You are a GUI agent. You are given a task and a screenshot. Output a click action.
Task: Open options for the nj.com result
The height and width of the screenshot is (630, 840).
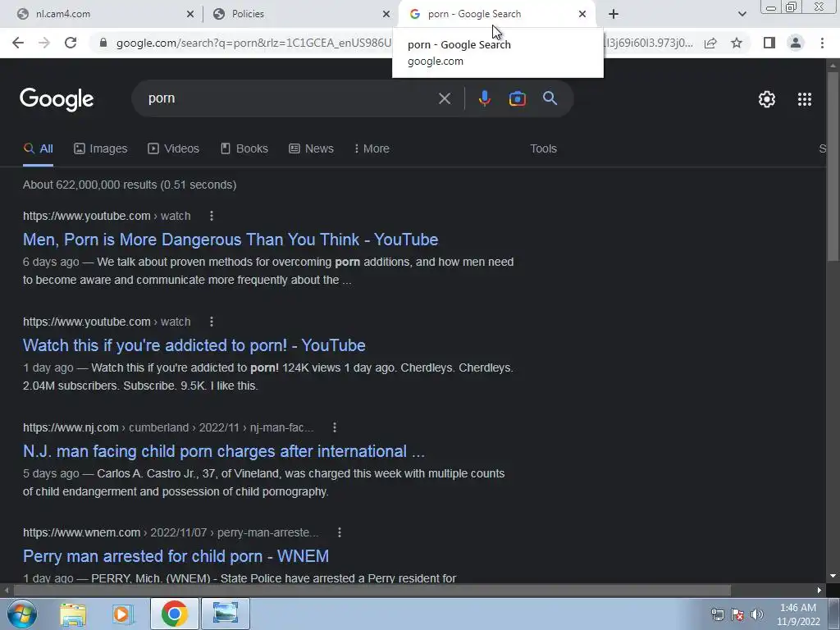click(335, 427)
